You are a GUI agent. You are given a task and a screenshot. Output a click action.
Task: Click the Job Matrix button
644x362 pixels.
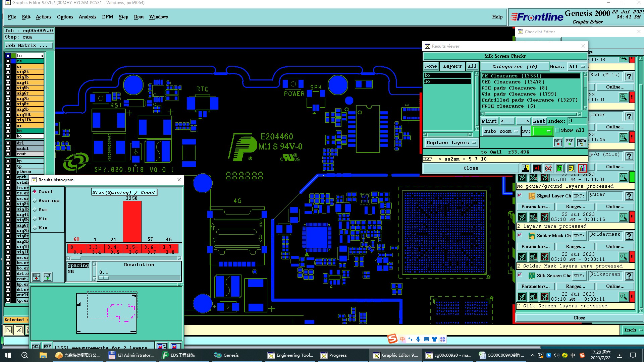pyautogui.click(x=29, y=46)
